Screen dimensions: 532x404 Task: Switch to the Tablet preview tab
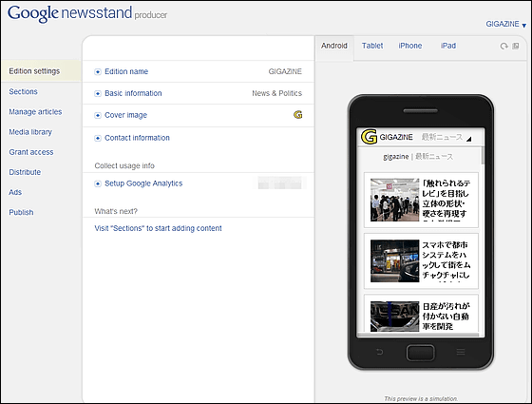372,46
